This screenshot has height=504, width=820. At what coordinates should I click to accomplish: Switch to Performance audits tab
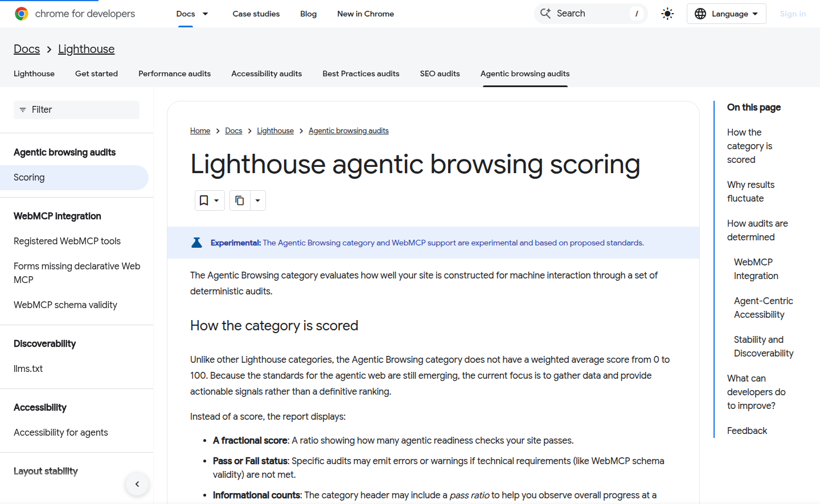point(174,73)
